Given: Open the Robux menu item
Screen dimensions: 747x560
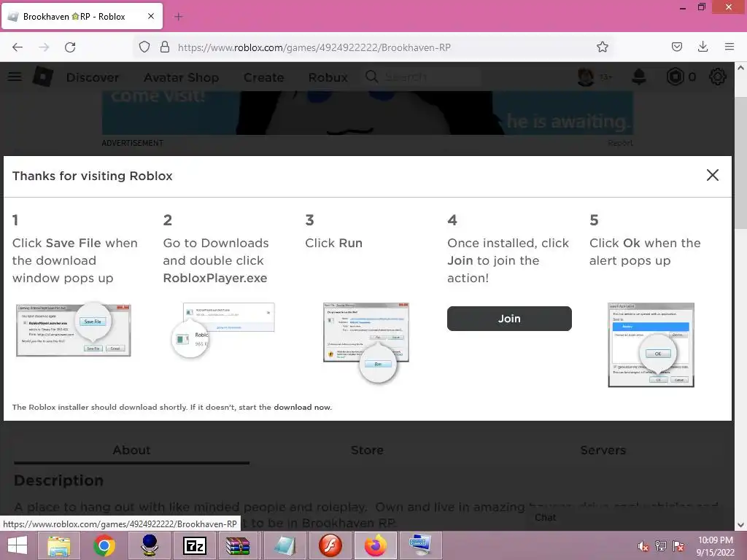Looking at the screenshot, I should (x=328, y=77).
